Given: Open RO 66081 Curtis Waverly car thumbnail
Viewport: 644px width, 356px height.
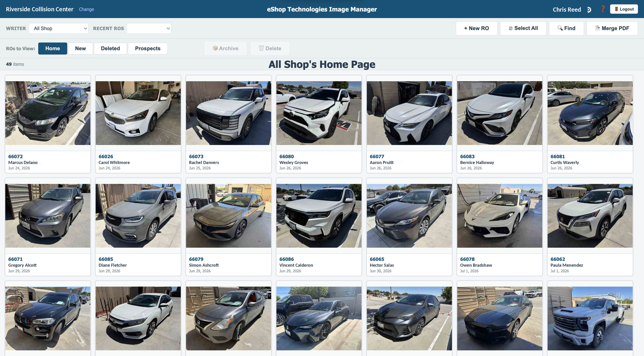Looking at the screenshot, I should 590,113.
